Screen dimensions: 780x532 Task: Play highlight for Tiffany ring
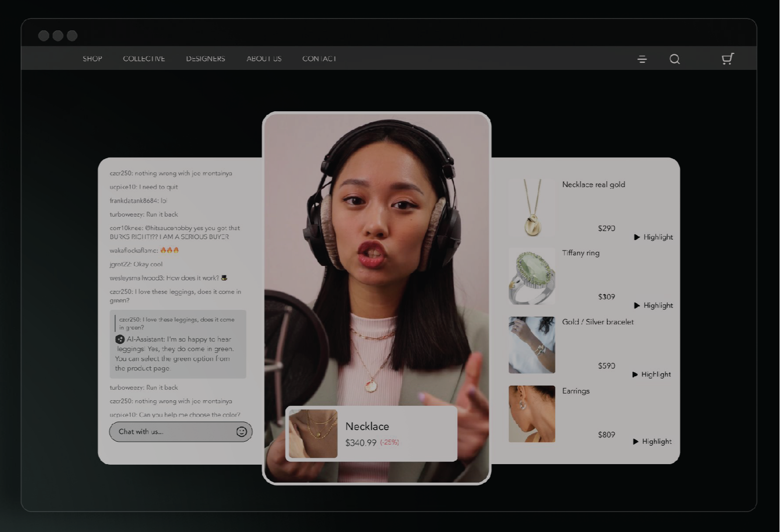point(653,305)
